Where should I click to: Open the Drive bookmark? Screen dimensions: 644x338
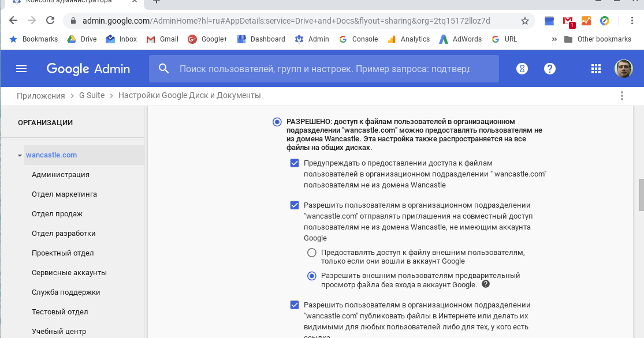[82, 39]
